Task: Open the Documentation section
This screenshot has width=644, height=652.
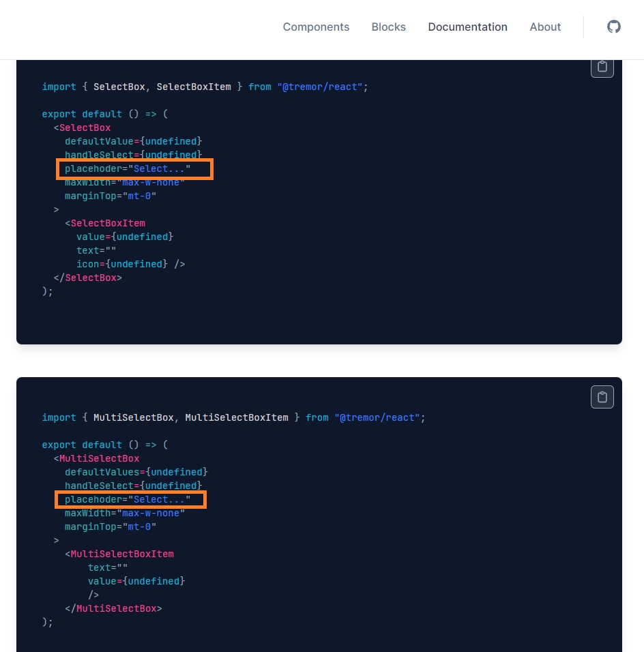Action: [467, 27]
